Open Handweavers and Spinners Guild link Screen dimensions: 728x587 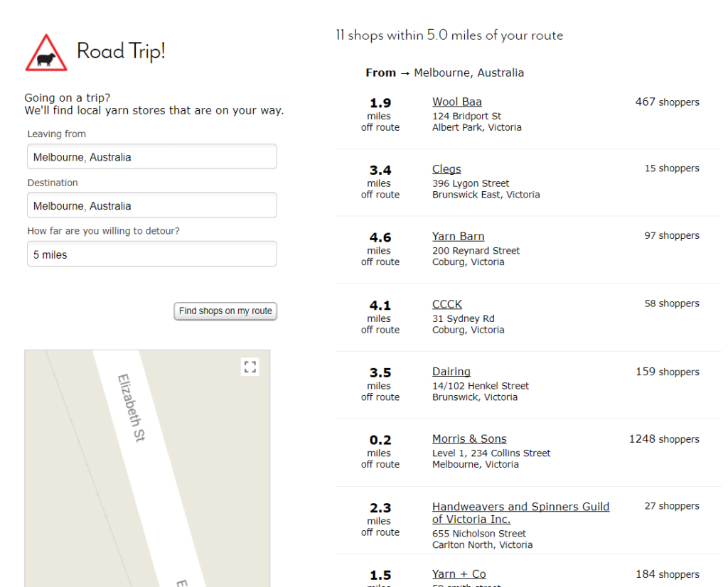520,507
